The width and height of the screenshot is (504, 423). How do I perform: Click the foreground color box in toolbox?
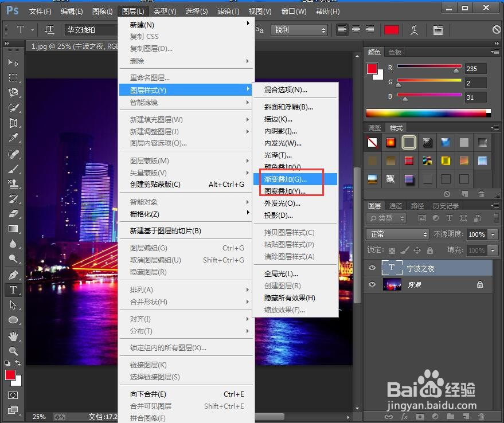click(x=10, y=375)
